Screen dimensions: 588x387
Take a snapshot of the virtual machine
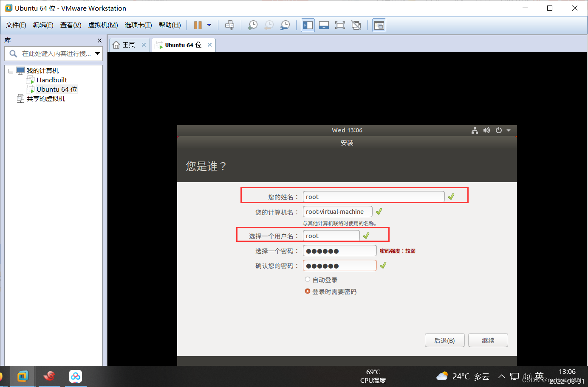coord(252,25)
